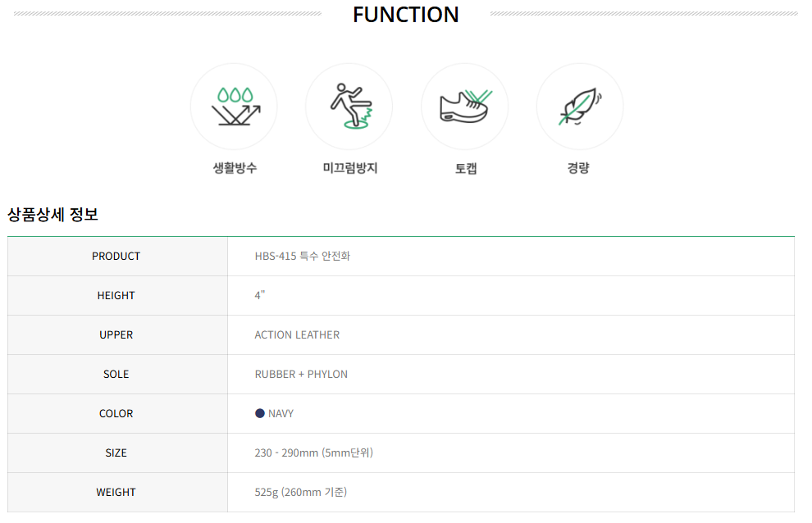Click the 생활방수 label

click(x=235, y=168)
